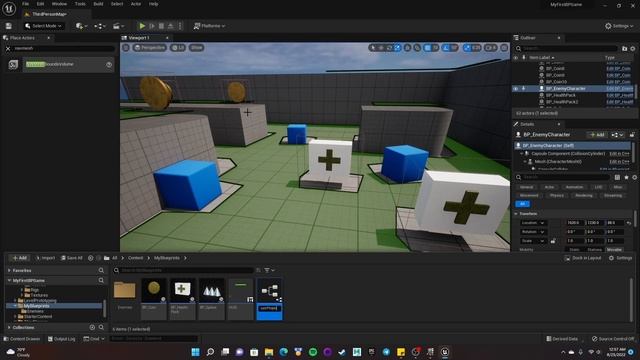Open the File menu
Screen dimensions: 640x360
pyautogui.click(x=25, y=4)
